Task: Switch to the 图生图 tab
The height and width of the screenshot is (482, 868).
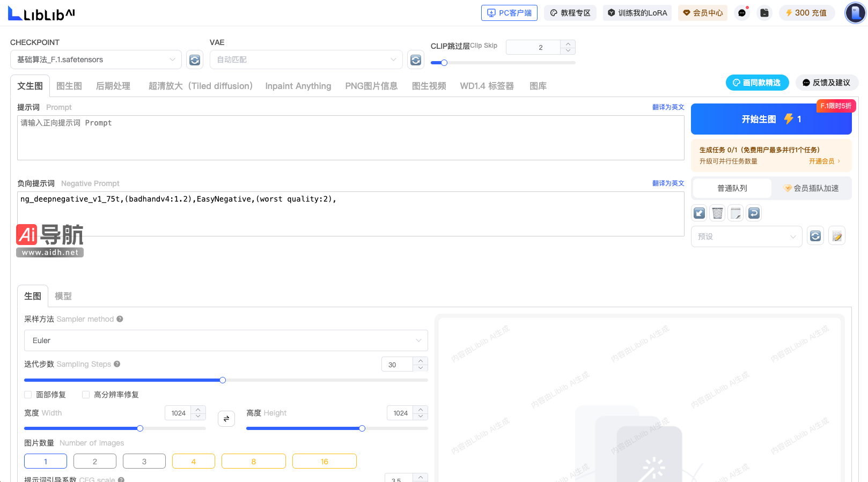Action: click(x=69, y=86)
